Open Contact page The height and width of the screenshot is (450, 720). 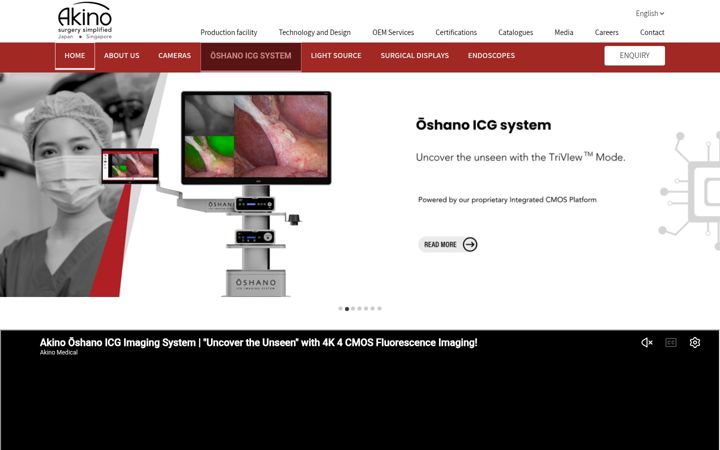point(652,32)
